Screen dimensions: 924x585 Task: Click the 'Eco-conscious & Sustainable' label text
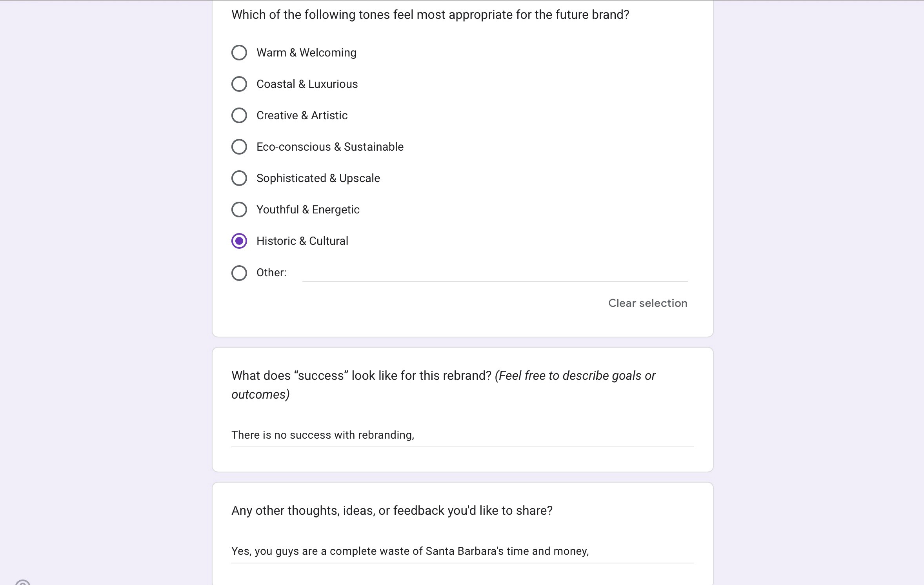[330, 147]
